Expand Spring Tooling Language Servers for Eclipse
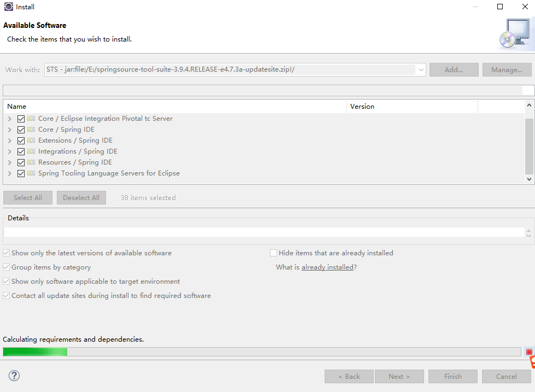Screen dimensions: 535x392 pos(9,173)
